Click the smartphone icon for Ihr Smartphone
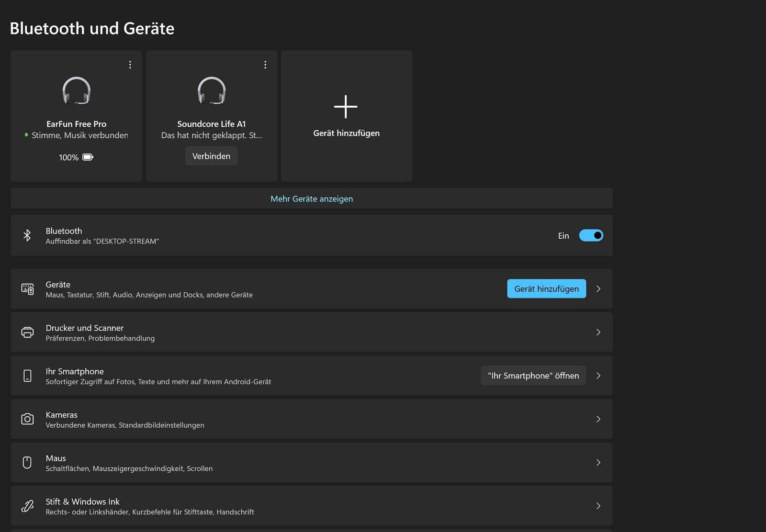This screenshot has width=766, height=532. 27,376
